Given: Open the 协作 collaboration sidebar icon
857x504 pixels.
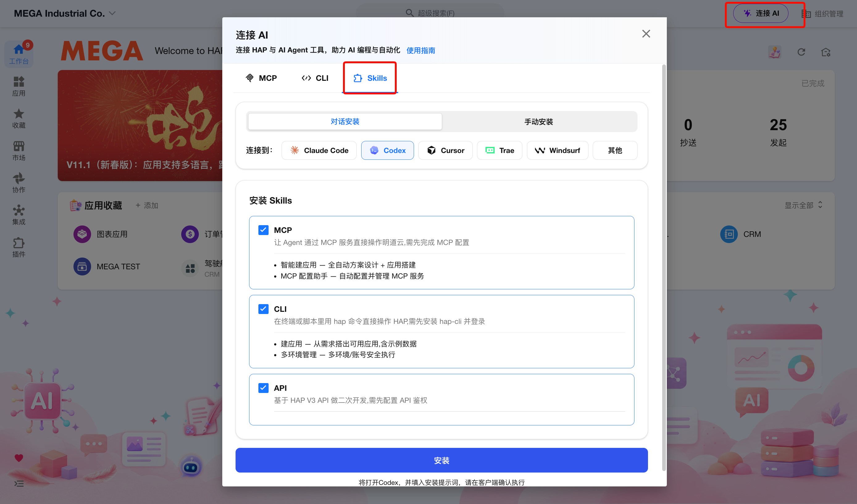Looking at the screenshot, I should 19,183.
